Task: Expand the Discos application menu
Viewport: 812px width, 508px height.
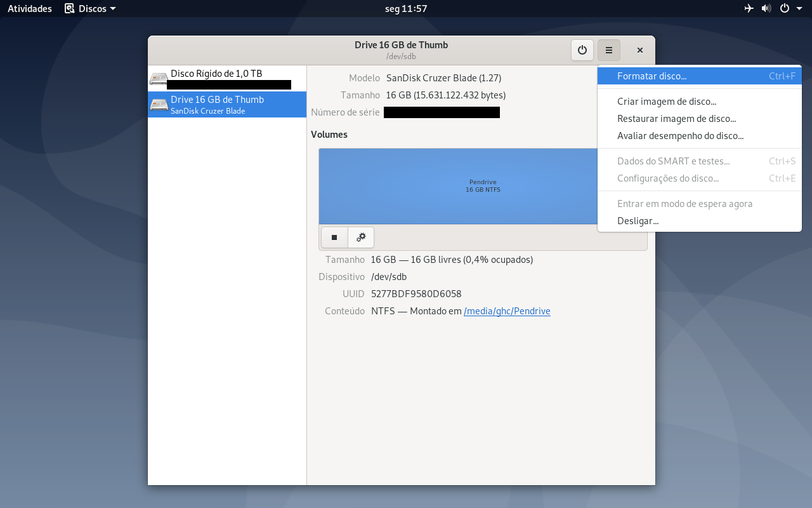Action: pyautogui.click(x=90, y=9)
